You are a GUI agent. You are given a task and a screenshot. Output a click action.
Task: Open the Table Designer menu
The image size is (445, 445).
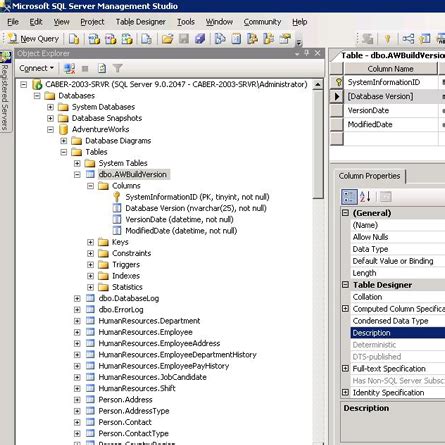pyautogui.click(x=140, y=22)
